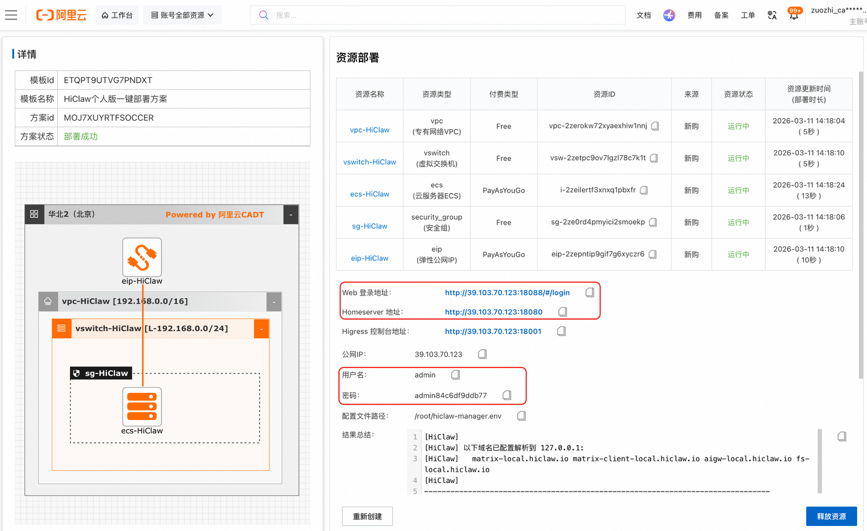867x531 pixels.
Task: Click the search magnifier icon
Action: pos(264,15)
